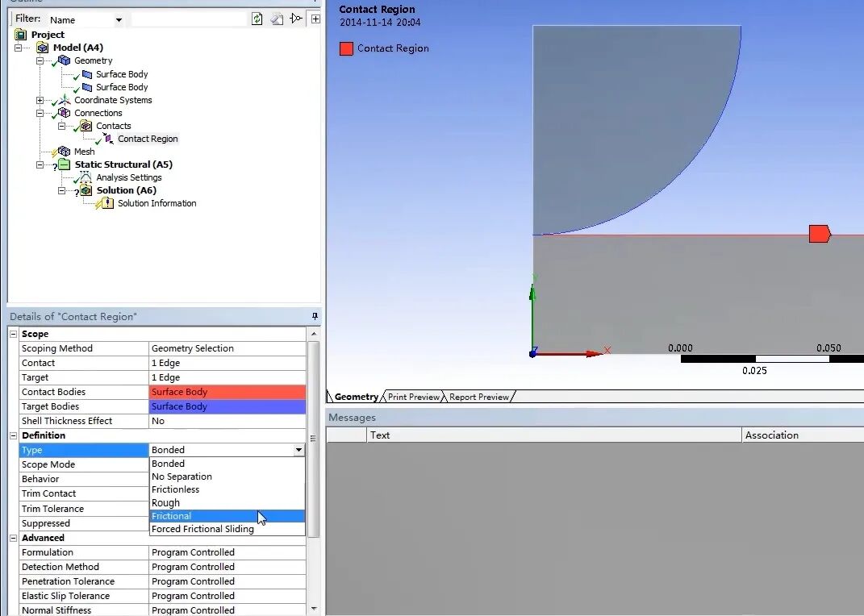The height and width of the screenshot is (616, 864).
Task: Collapse the Geometry node
Action: pos(40,60)
